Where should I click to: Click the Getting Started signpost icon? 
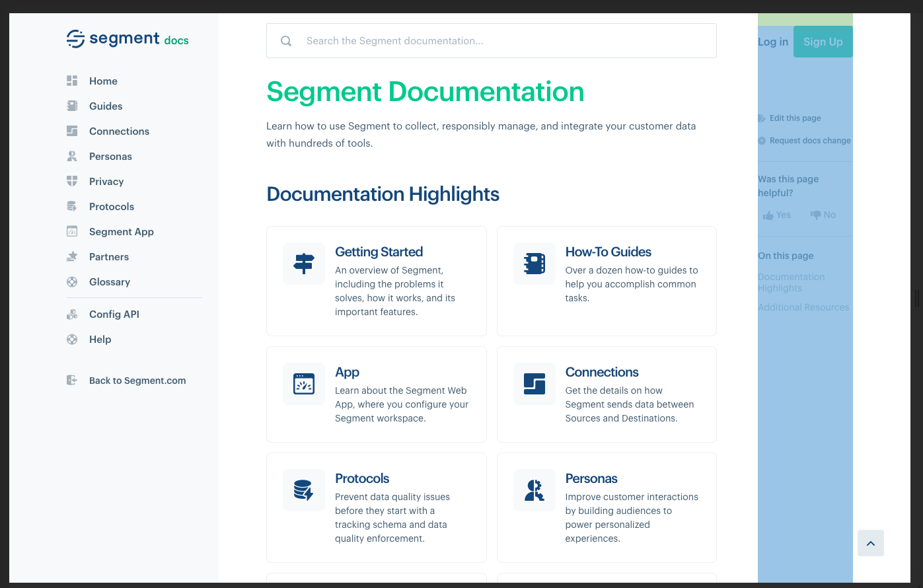(x=304, y=264)
